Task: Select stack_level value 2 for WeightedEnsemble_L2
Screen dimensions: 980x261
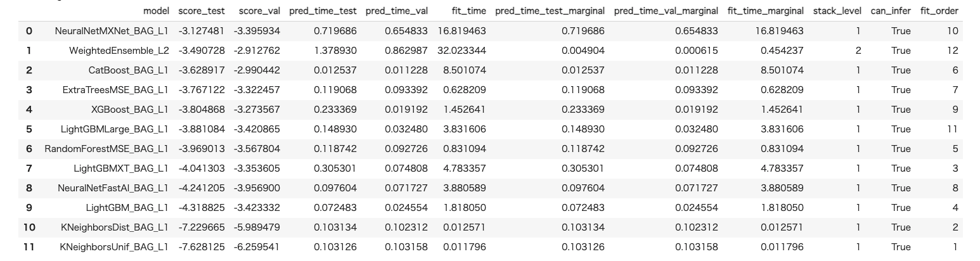Action: [x=858, y=51]
